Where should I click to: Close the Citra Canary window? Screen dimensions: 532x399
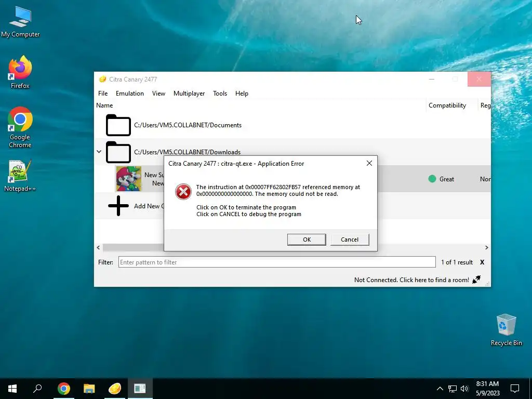[x=479, y=79]
